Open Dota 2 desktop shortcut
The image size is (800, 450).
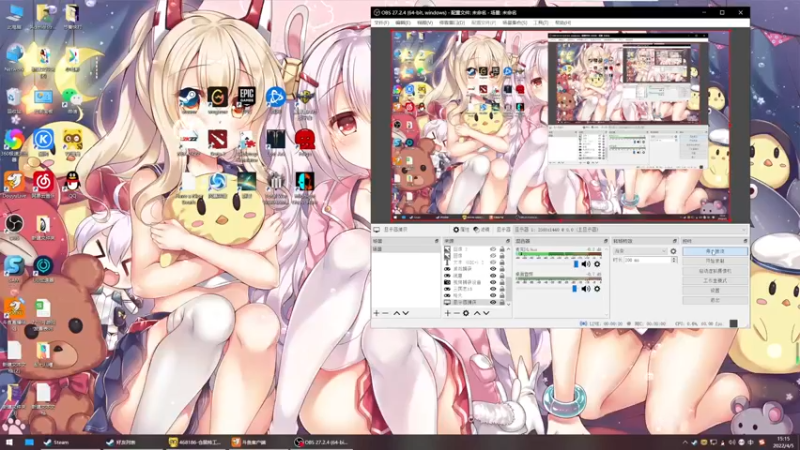point(217,143)
